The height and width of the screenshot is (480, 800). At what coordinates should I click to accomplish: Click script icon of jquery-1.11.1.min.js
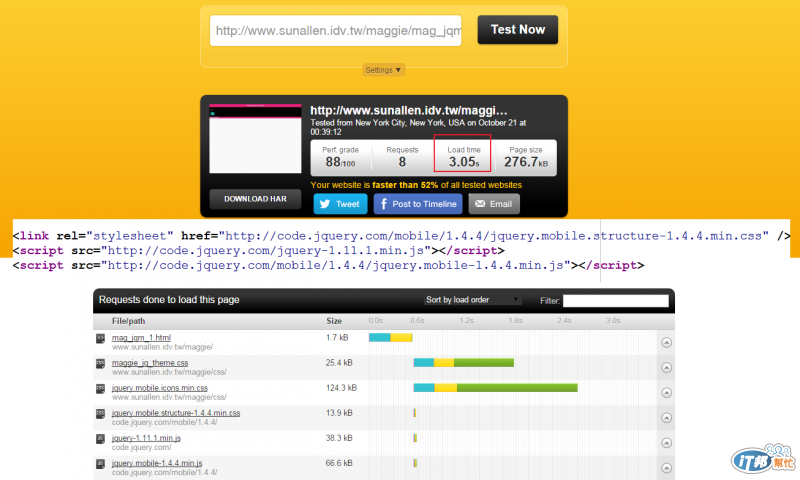(x=101, y=439)
